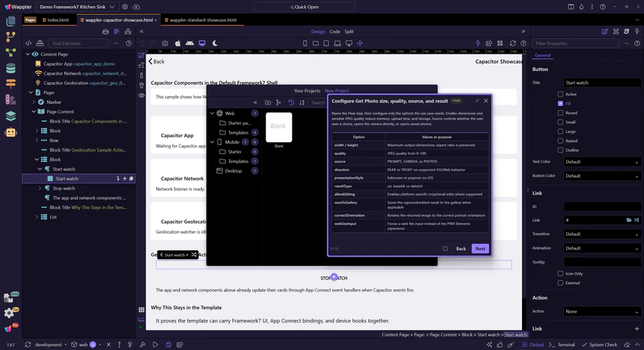The height and width of the screenshot is (350, 644).
Task: Switch to Code view
Action: coord(335,32)
